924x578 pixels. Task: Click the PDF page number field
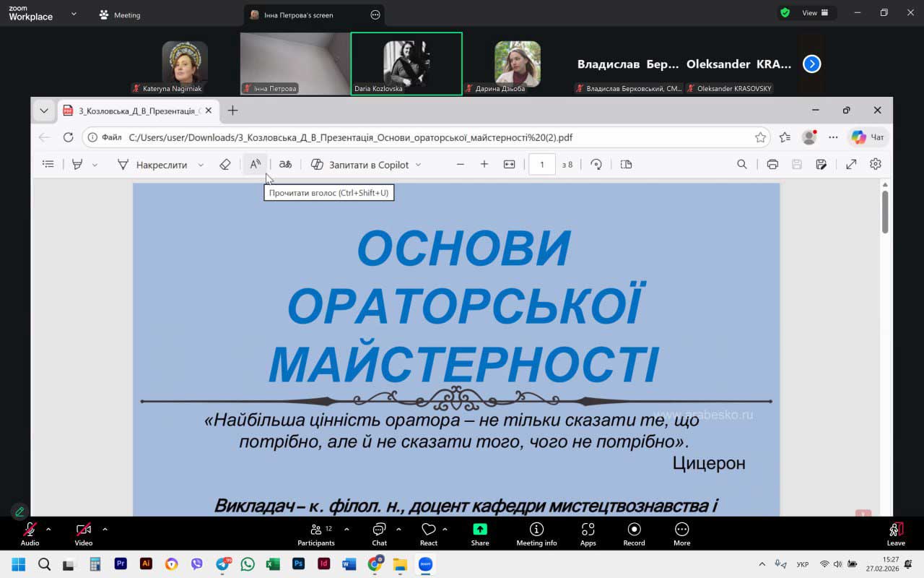coord(542,165)
